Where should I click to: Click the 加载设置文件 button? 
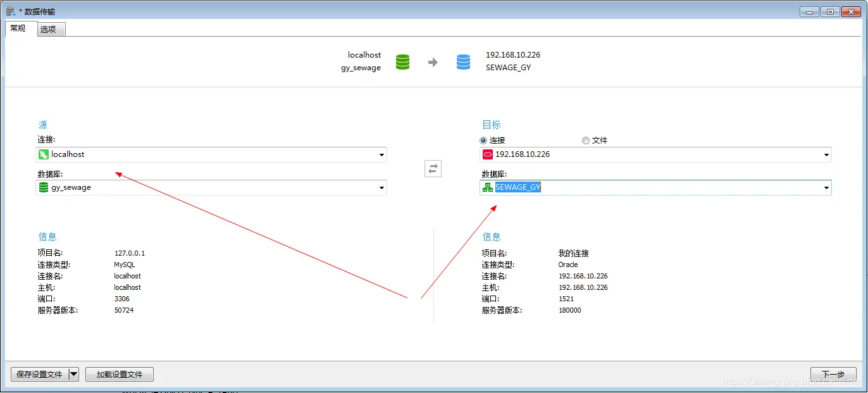119,374
